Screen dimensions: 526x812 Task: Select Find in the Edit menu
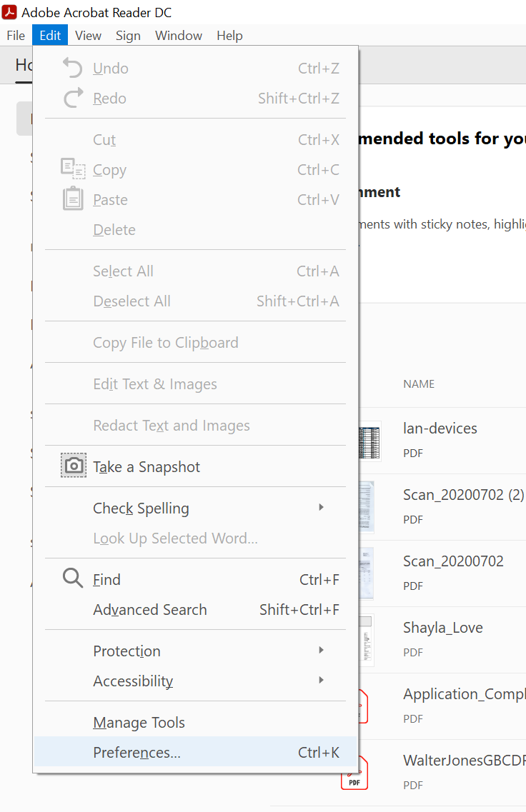point(195,579)
